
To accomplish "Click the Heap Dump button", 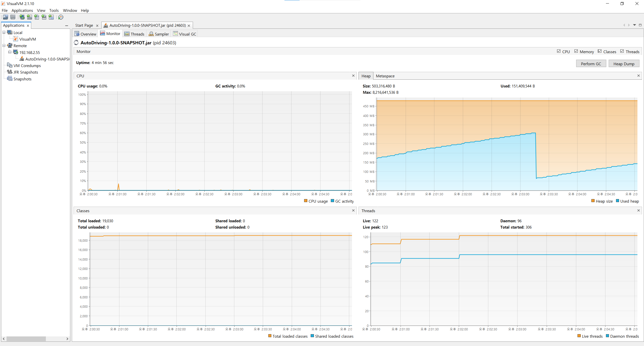I will pos(624,64).
